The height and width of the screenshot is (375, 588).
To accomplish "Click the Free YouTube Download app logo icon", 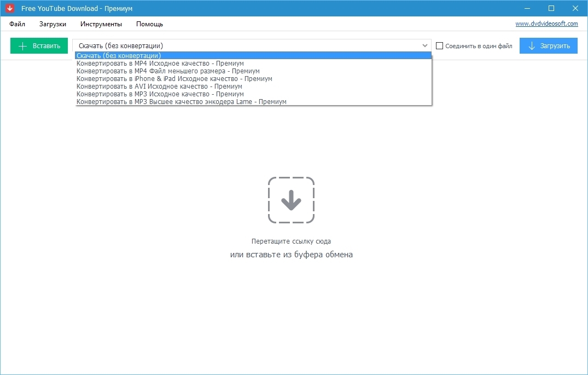I will pyautogui.click(x=10, y=8).
